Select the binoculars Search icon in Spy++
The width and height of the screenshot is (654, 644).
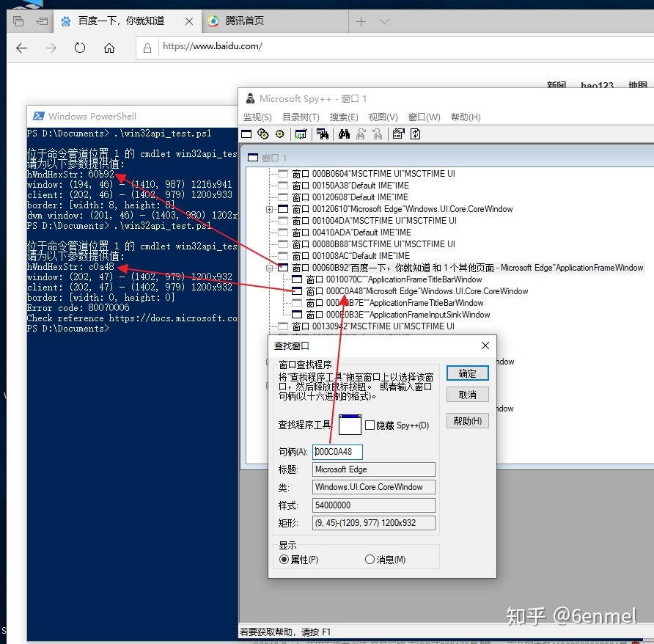click(x=345, y=133)
